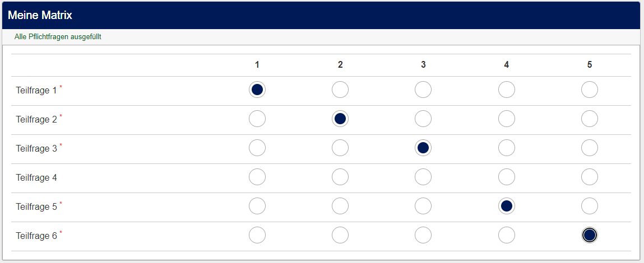Pick option 5 for Teilfrage 5
Image resolution: width=644 pixels, height=263 pixels.
click(590, 206)
